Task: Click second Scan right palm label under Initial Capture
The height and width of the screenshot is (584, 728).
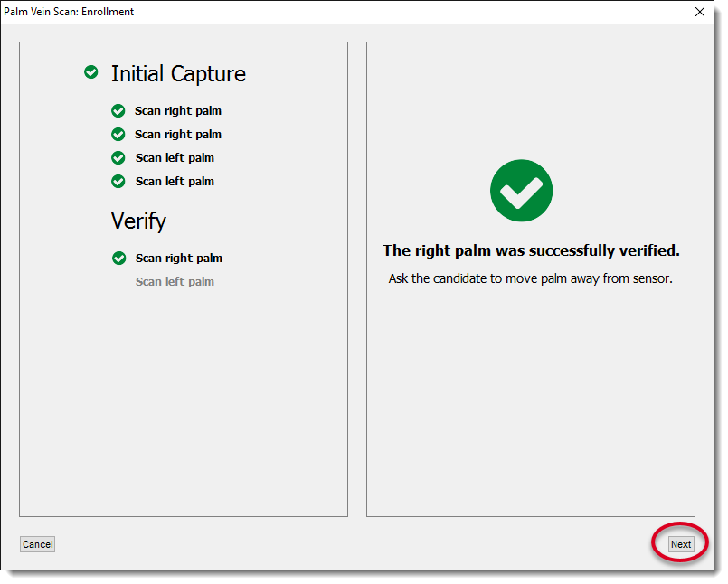Action: 178,135
